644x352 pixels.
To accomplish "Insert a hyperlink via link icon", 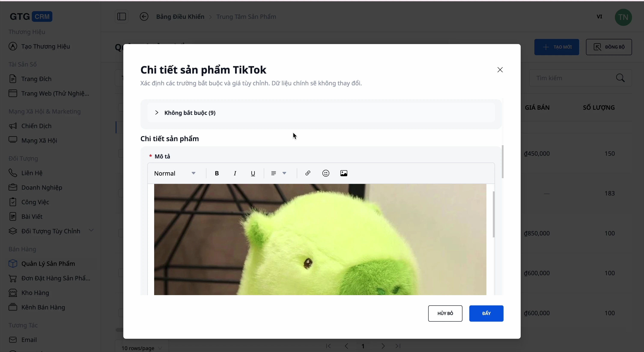I will 308,173.
